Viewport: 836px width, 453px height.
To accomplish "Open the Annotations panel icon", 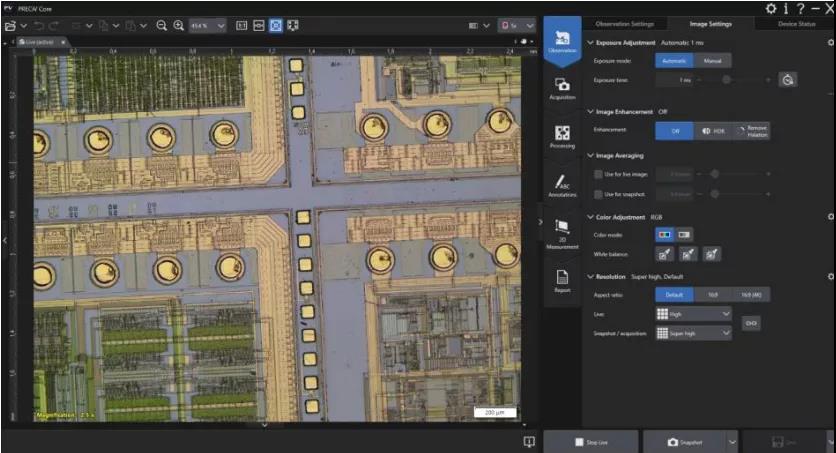I will 562,185.
